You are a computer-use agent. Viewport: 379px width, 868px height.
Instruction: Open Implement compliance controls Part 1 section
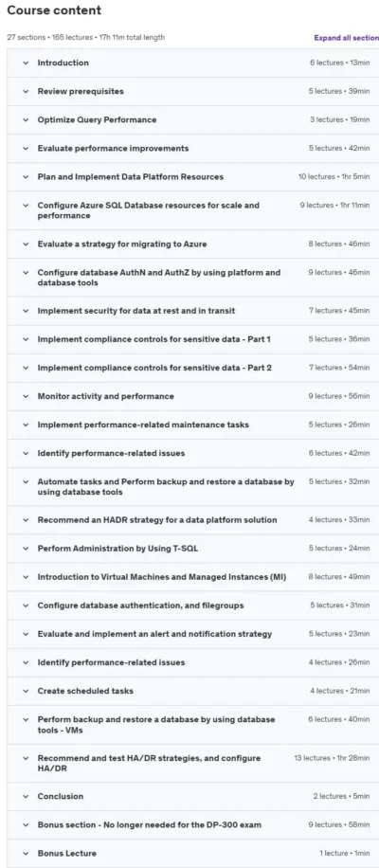click(x=193, y=339)
